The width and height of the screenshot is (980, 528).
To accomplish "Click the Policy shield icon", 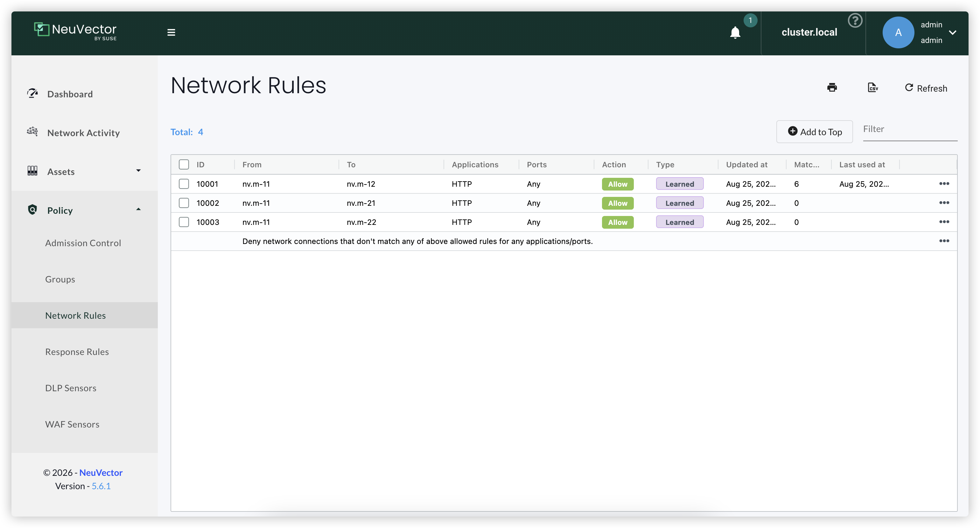I will click(x=32, y=210).
